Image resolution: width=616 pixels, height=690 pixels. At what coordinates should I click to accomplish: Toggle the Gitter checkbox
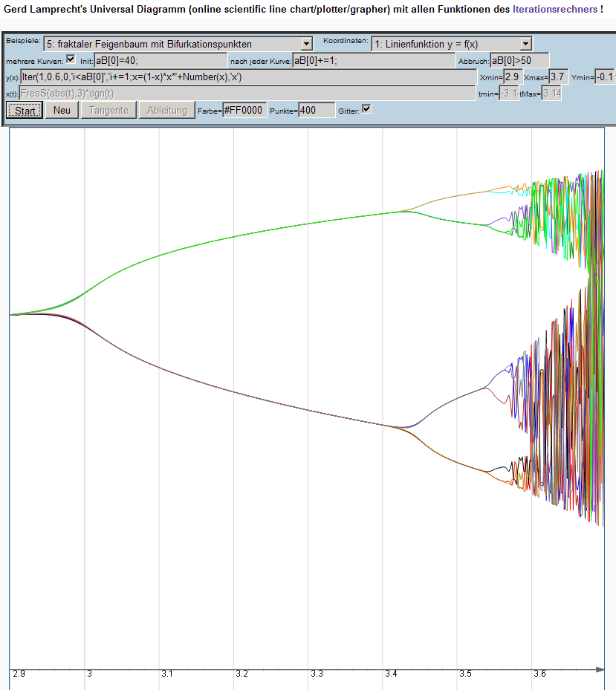click(x=366, y=108)
